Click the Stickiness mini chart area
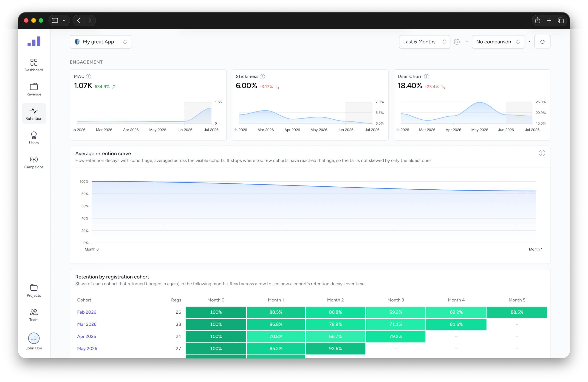The image size is (588, 382). point(306,112)
